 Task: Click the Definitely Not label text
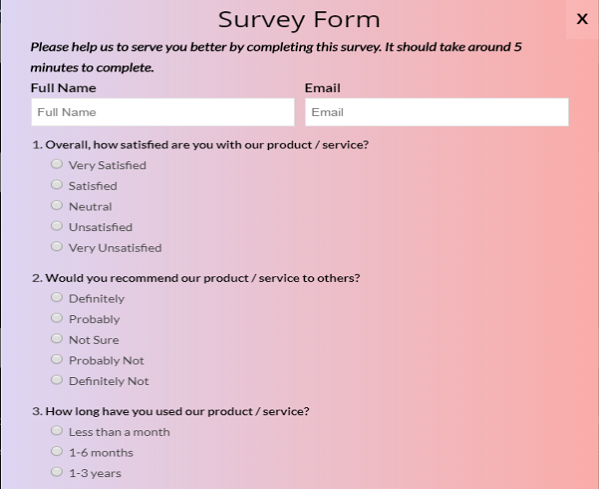109,381
